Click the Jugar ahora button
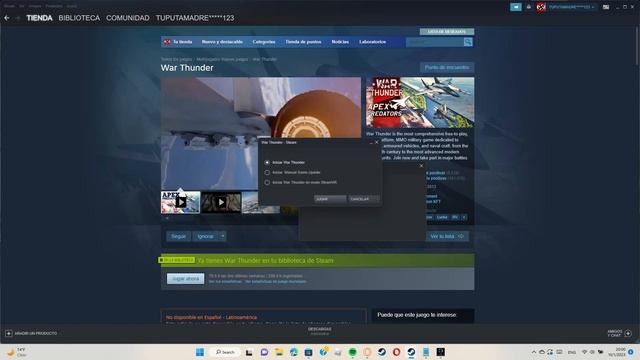Screen dimensions: 640x360 (x=185, y=279)
